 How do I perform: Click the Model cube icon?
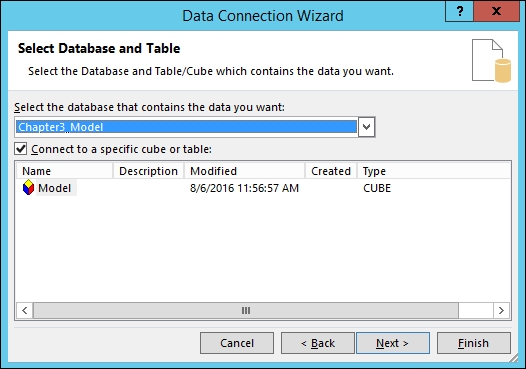[29, 188]
